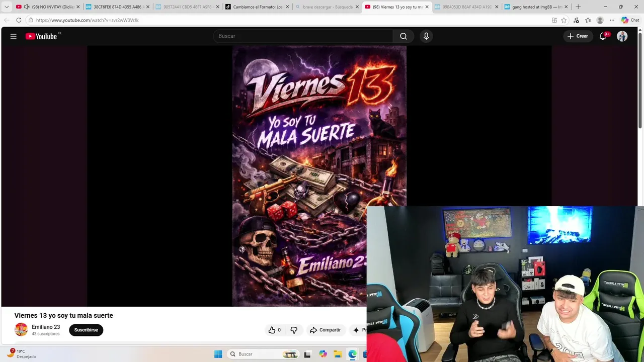Add this page to favorites star
This screenshot has height=362, width=644.
(564, 20)
